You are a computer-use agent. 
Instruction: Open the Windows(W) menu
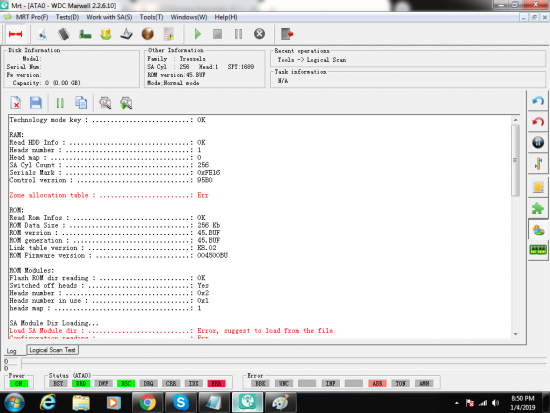coord(189,17)
